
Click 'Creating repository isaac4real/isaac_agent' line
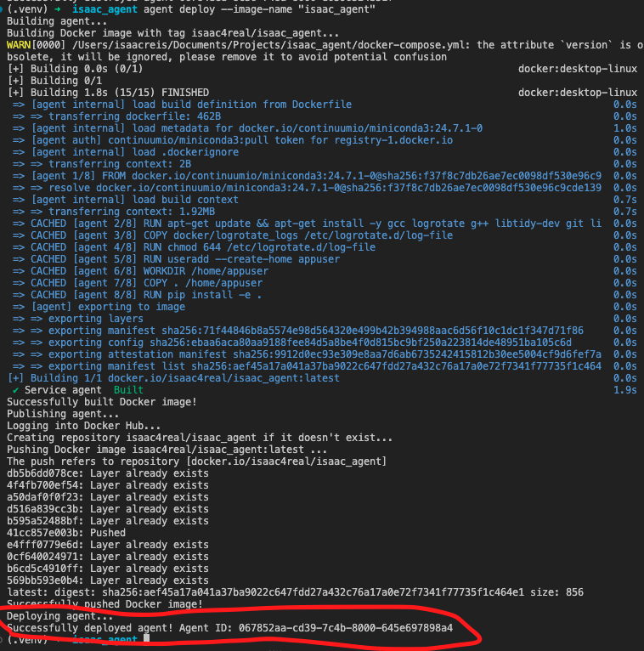pos(200,438)
